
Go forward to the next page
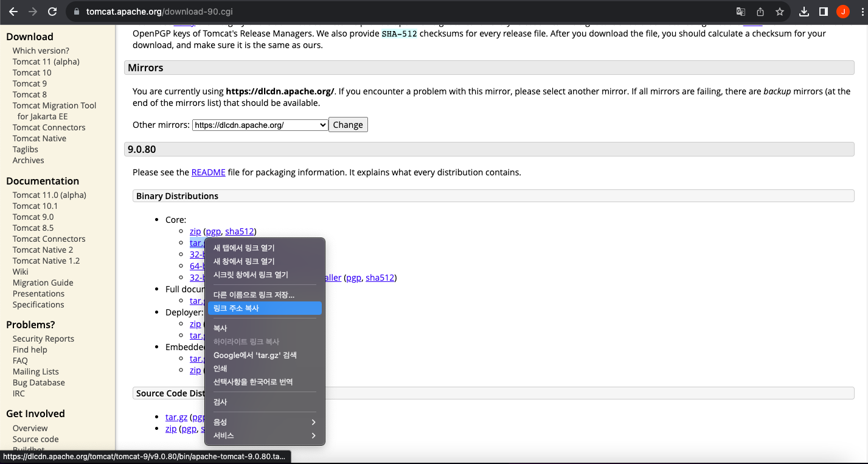[x=33, y=12]
